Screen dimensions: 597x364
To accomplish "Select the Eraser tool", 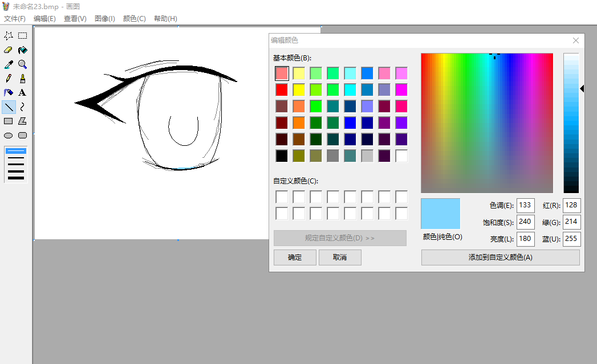I will click(9, 50).
